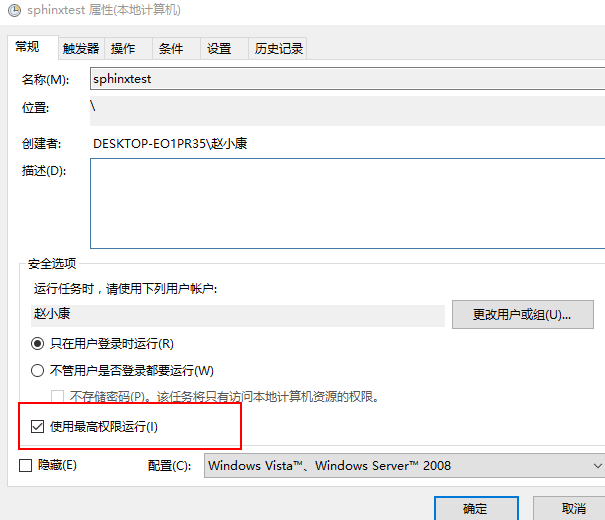The height and width of the screenshot is (520, 605).
Task: Select the 条件 tab
Action: (x=171, y=48)
